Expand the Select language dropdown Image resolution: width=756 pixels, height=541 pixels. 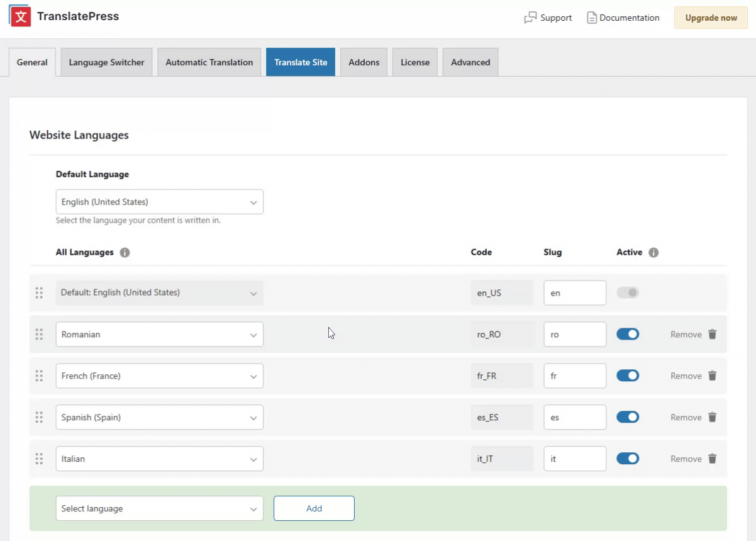pyautogui.click(x=159, y=509)
